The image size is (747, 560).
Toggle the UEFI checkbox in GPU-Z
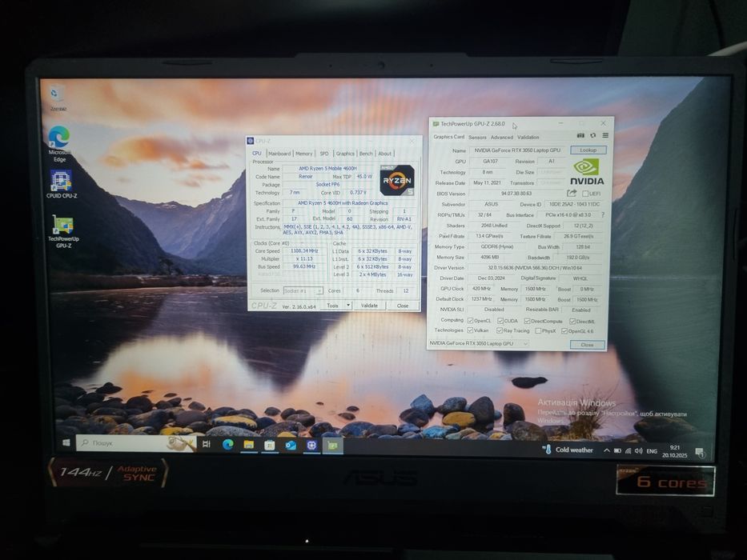click(x=585, y=194)
